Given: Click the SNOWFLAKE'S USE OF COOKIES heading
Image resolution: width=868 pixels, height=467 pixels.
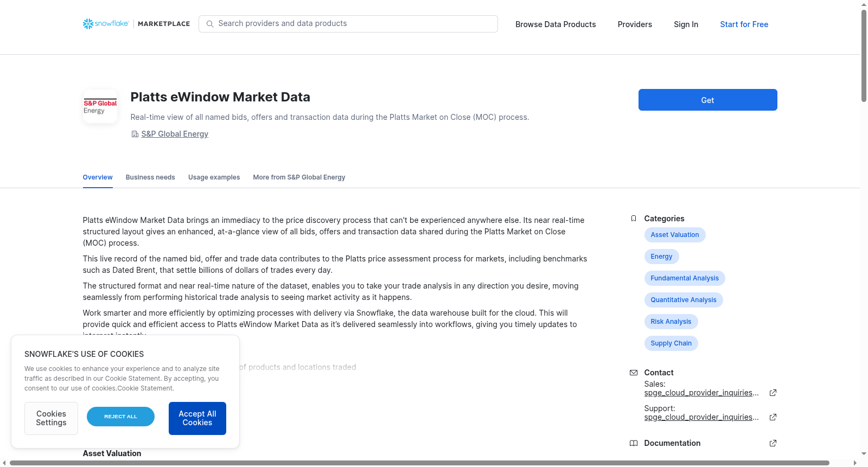Looking at the screenshot, I should (84, 354).
